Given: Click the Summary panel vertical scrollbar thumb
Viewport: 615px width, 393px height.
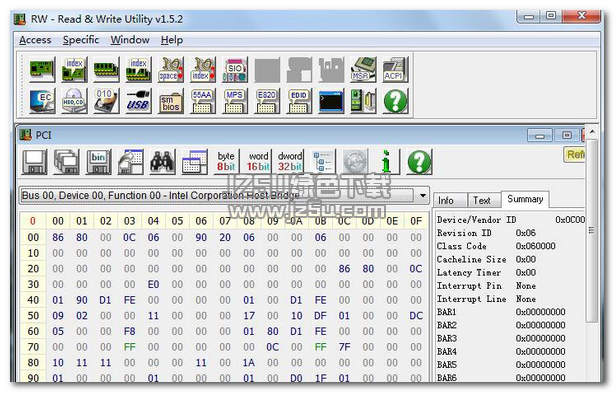Looking at the screenshot, I should click(591, 231).
